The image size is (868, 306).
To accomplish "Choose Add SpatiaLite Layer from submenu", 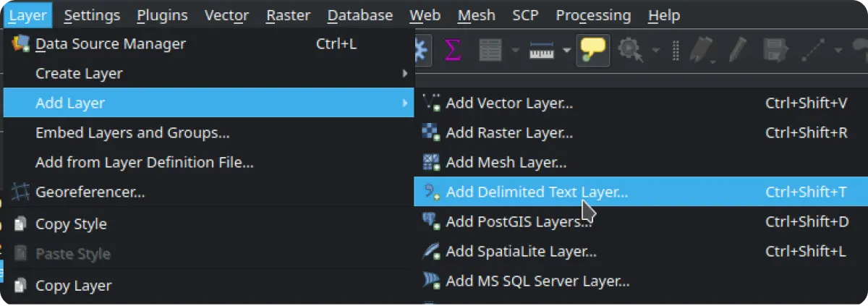I will 641,251.
